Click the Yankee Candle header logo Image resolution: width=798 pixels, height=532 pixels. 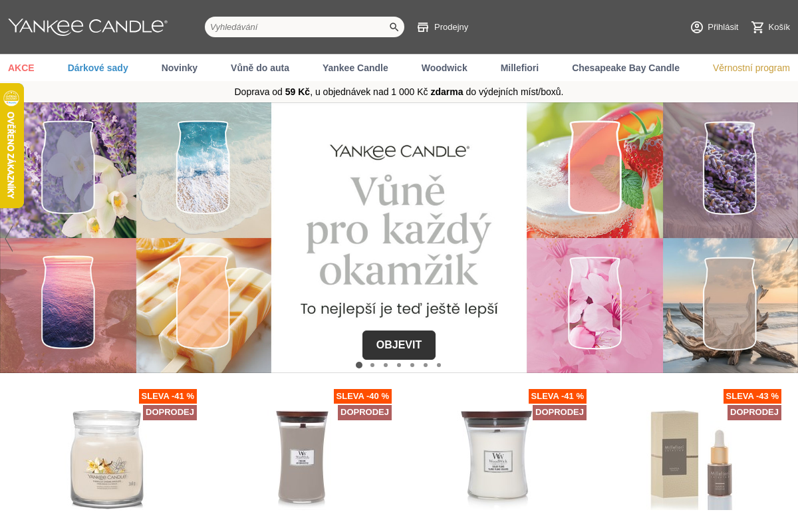(88, 27)
